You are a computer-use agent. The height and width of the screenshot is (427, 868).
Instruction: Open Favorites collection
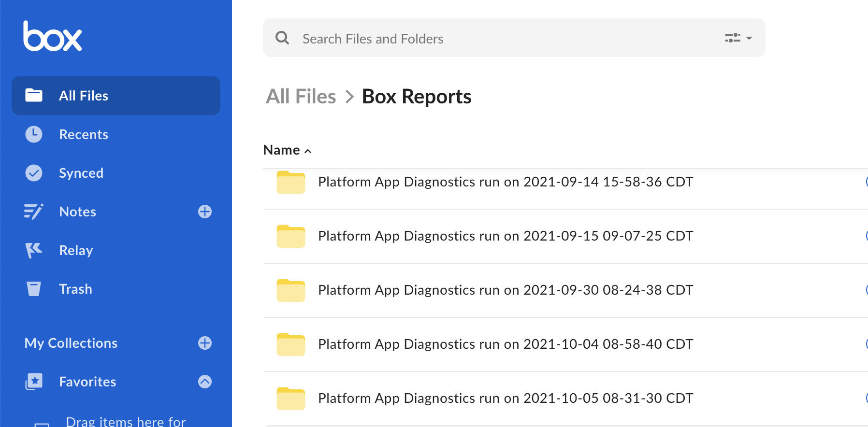[87, 382]
